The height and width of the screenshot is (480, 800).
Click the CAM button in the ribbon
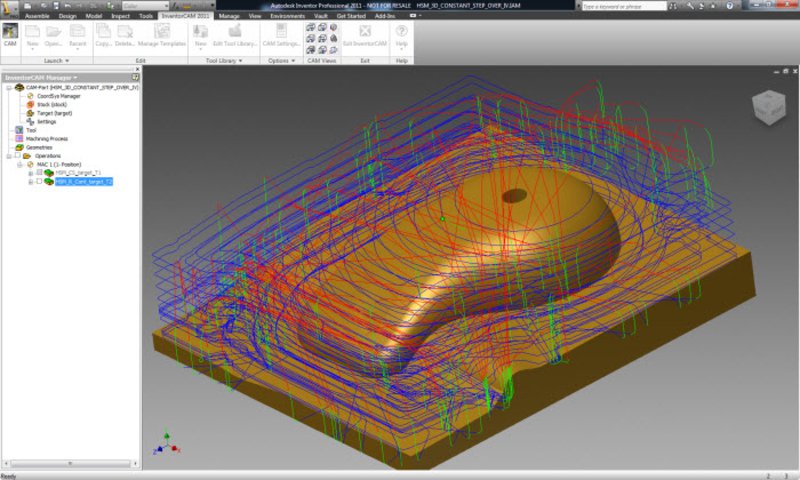tap(11, 36)
